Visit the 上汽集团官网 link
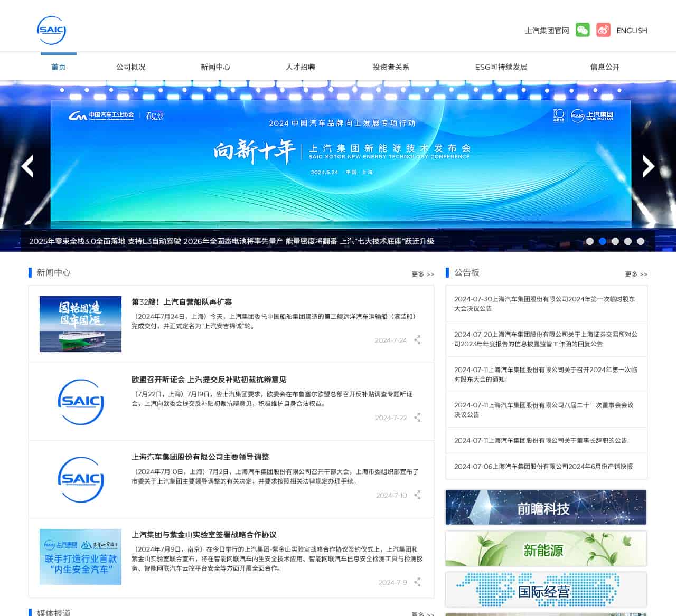The height and width of the screenshot is (616, 676). [x=547, y=31]
